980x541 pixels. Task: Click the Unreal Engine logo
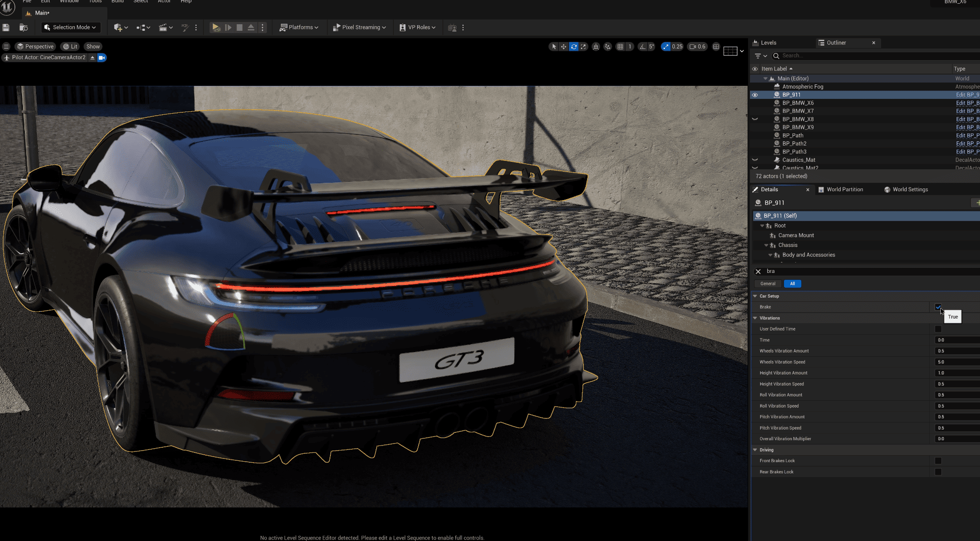7,7
